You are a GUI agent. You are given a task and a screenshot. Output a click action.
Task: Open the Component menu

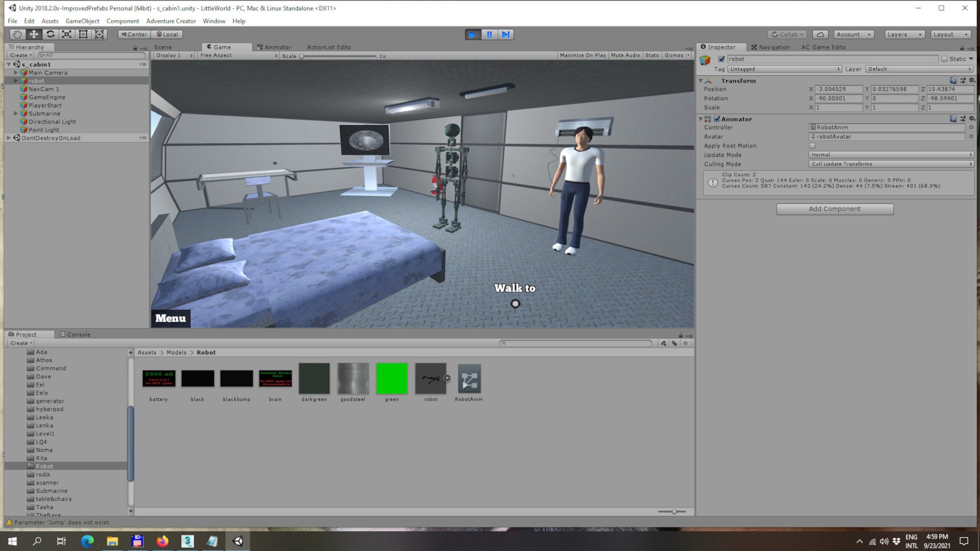[x=122, y=21]
